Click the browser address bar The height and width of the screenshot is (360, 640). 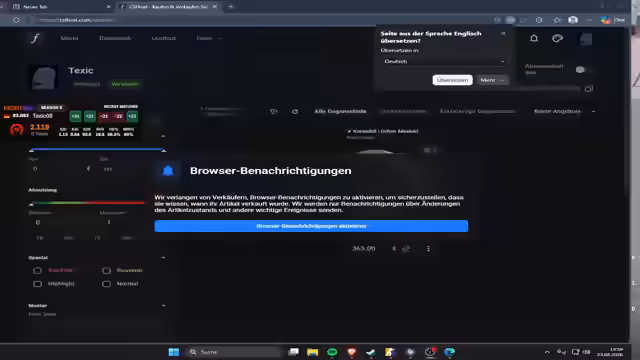[x=261, y=20]
